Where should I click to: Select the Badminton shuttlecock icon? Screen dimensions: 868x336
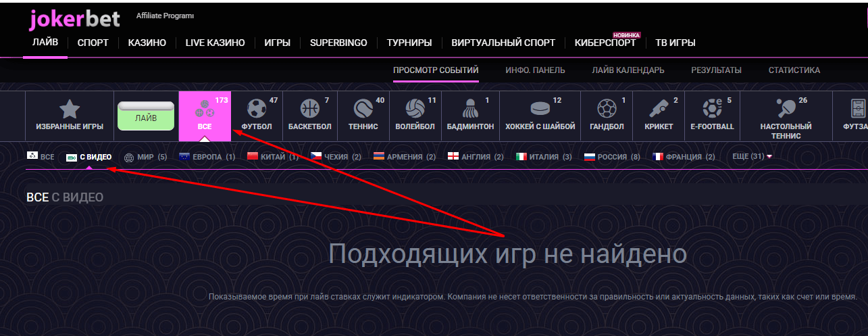(x=470, y=109)
